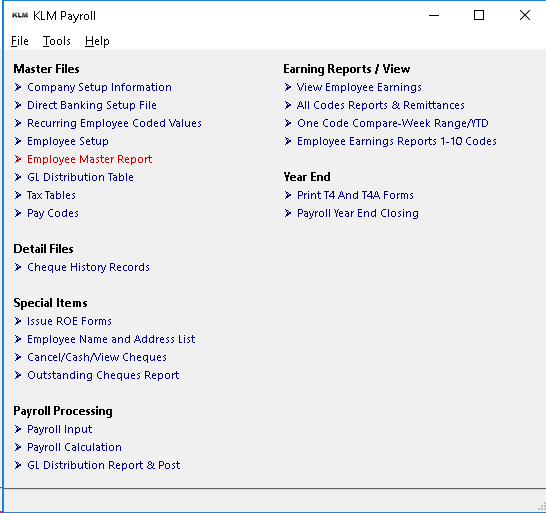Launch Payroll Calculation
546x513 pixels.
point(75,447)
